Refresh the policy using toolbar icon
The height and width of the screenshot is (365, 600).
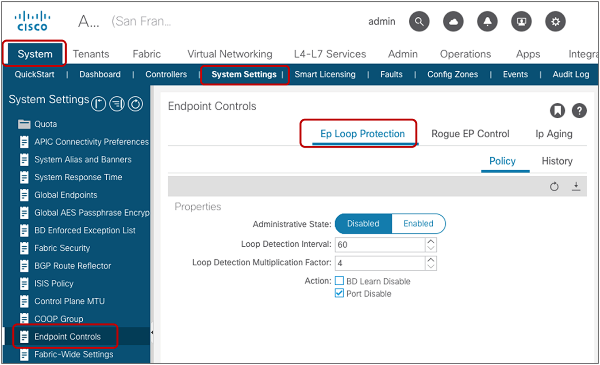[x=554, y=187]
